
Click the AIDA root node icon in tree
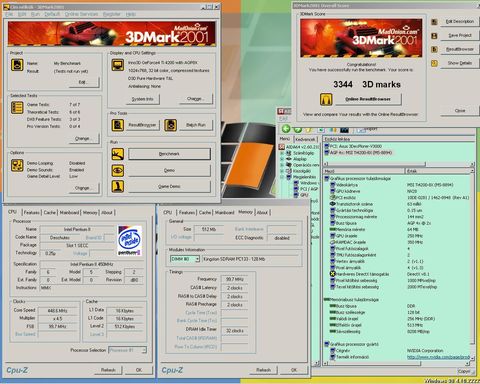click(x=282, y=147)
